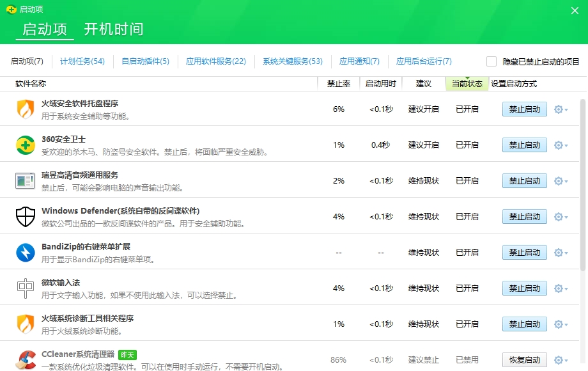
Task: Click the BandiZip lightning icon
Action: [26, 253]
